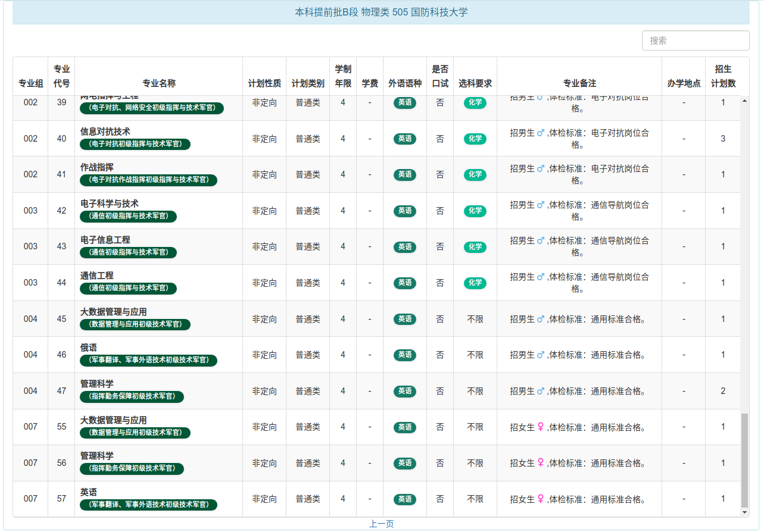Select 管理科学 in row 47
Image resolution: width=764 pixels, height=532 pixels.
[x=97, y=384]
